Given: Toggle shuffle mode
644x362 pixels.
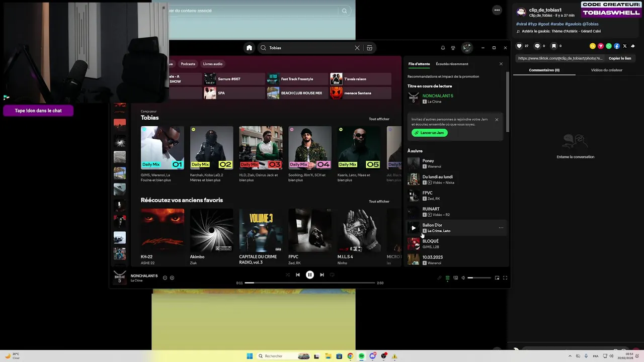Looking at the screenshot, I should point(288,275).
